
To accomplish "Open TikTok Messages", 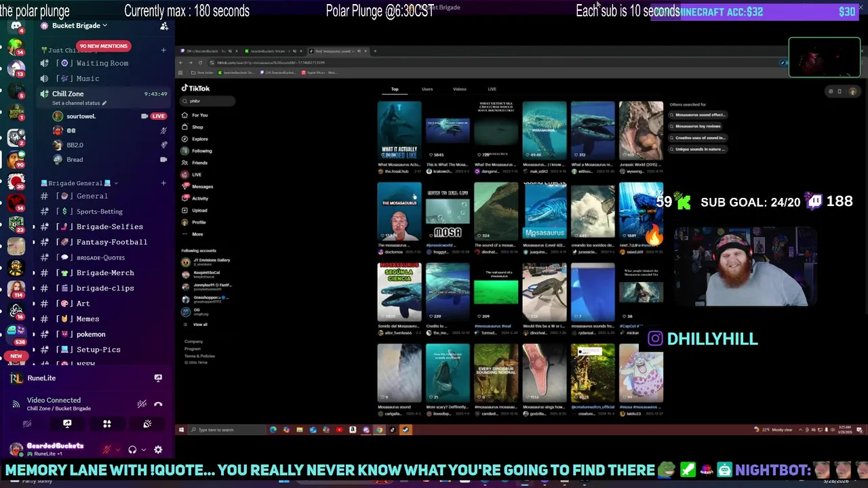I will 197,186.
